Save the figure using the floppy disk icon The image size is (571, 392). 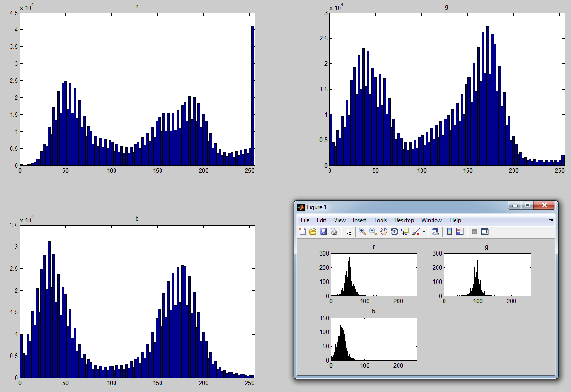pyautogui.click(x=323, y=232)
